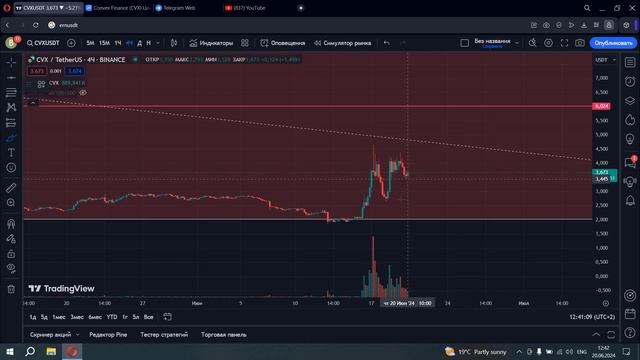
Task: Open the Индикаторы dialog
Action: click(211, 43)
